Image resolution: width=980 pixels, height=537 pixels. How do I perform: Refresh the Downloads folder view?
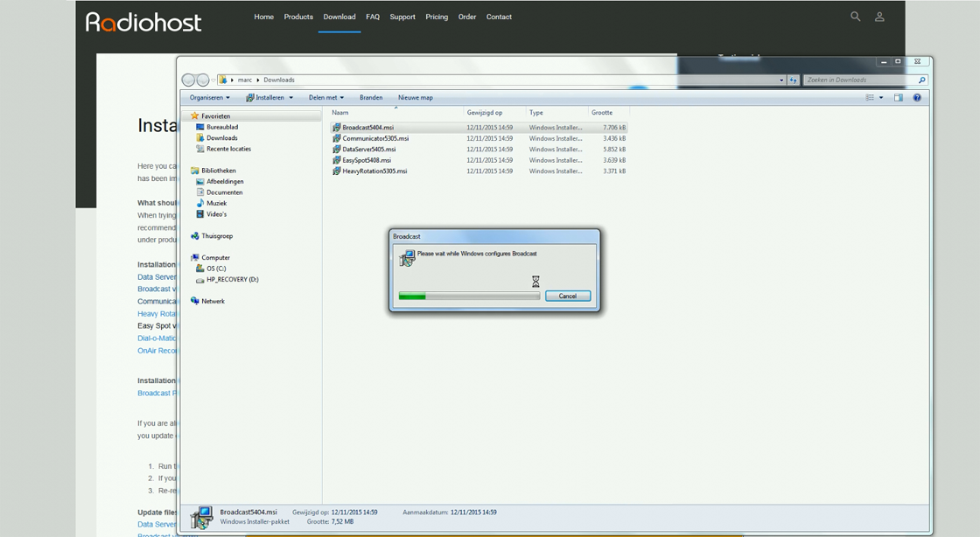tap(794, 80)
